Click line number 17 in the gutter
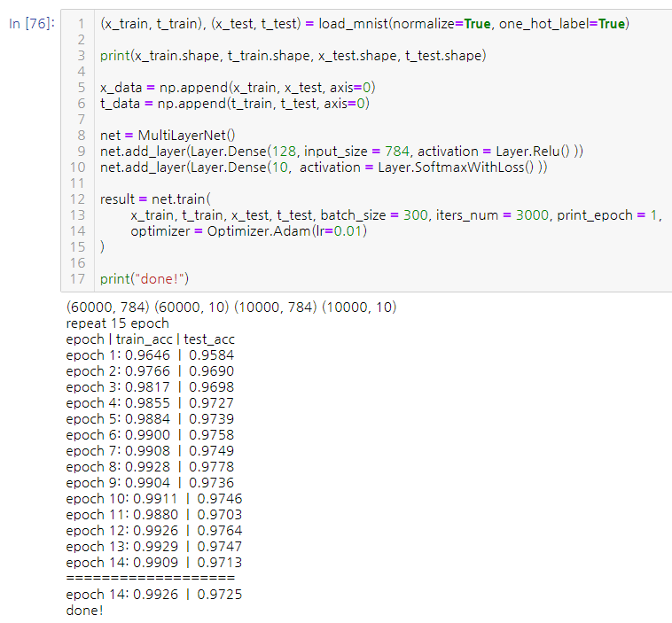 click(x=79, y=279)
